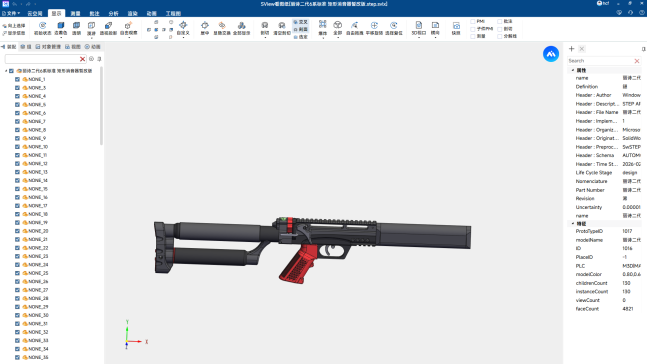Open the dropdown arrow under free observation

(128, 38)
